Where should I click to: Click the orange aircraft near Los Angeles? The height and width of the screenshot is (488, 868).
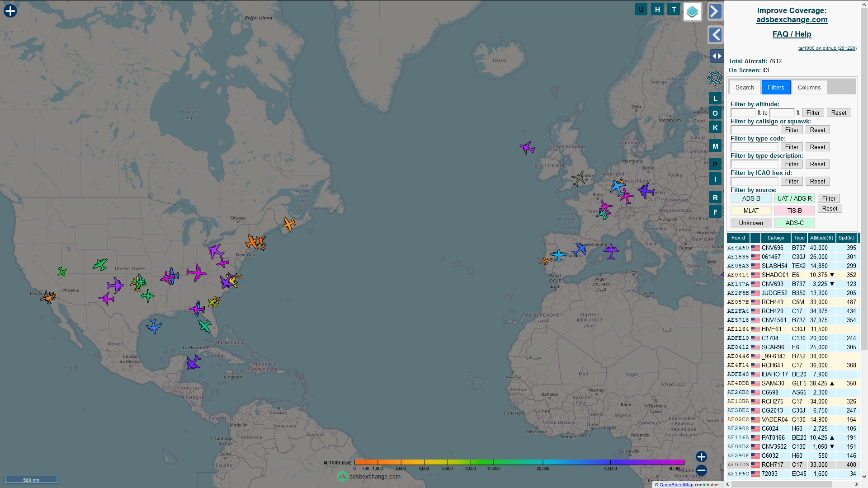pos(48,297)
